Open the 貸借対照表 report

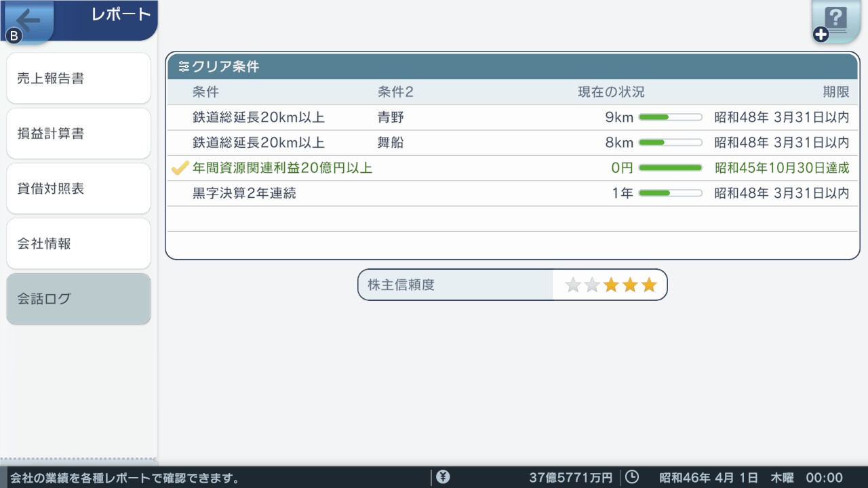click(79, 188)
